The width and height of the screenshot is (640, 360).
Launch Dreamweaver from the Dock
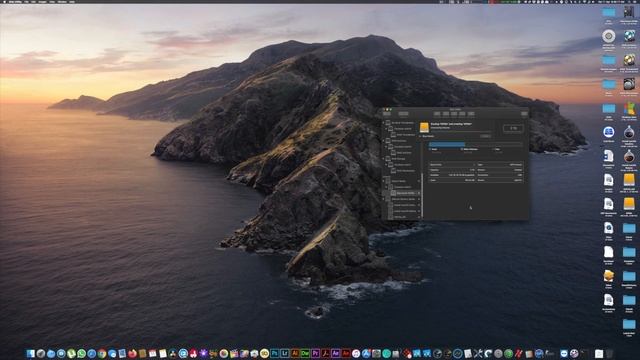coord(305,353)
